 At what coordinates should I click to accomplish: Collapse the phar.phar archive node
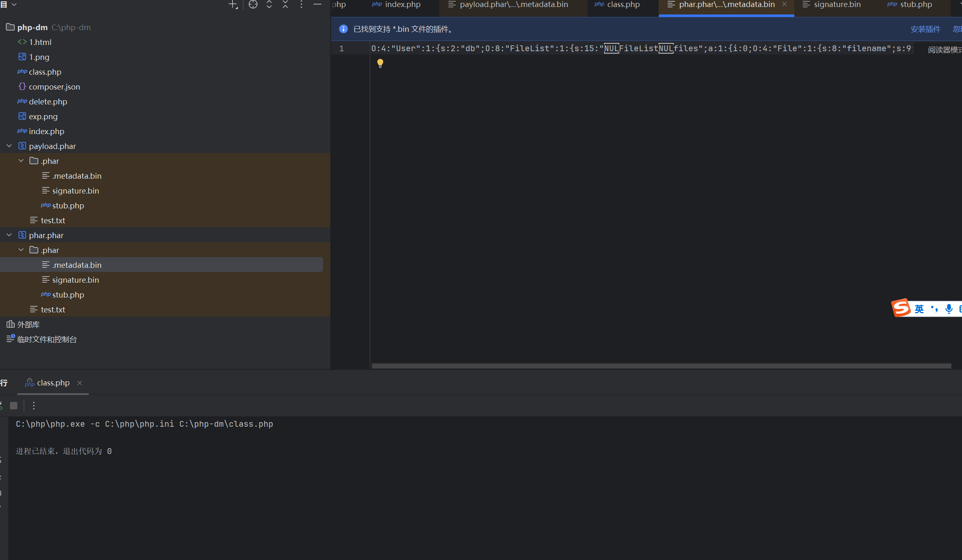pos(9,235)
